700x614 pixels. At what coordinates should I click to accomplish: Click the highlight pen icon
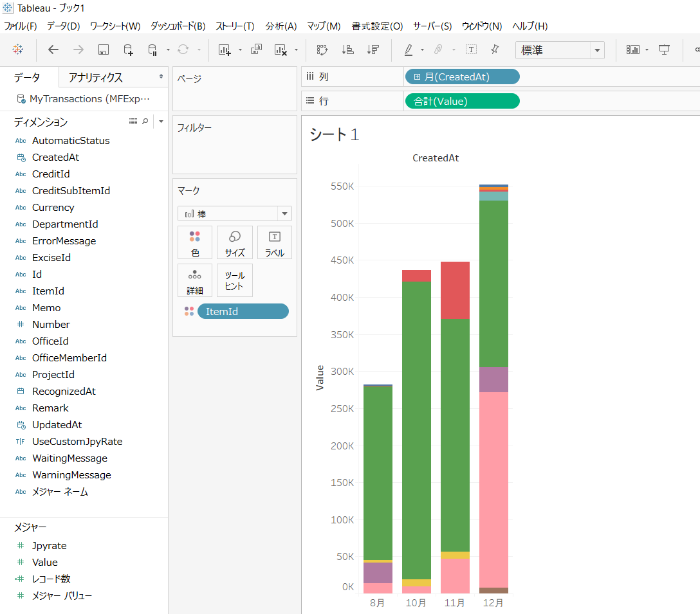(x=409, y=50)
